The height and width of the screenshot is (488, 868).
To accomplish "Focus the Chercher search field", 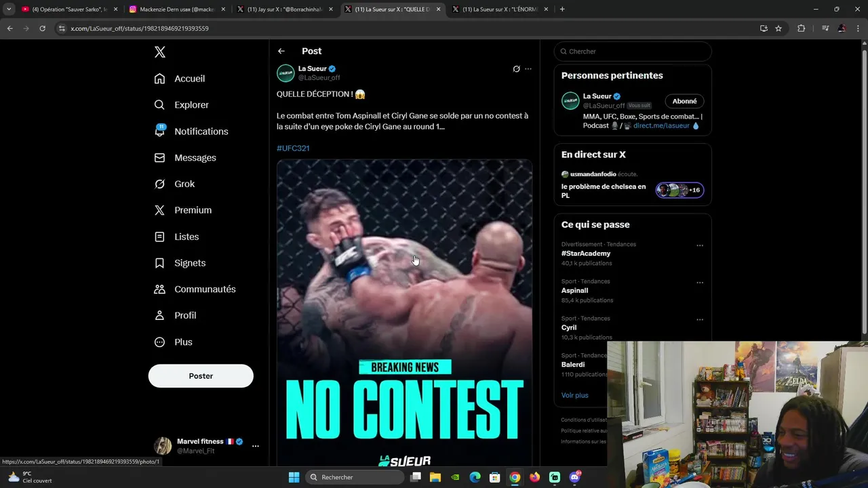I will coord(633,52).
